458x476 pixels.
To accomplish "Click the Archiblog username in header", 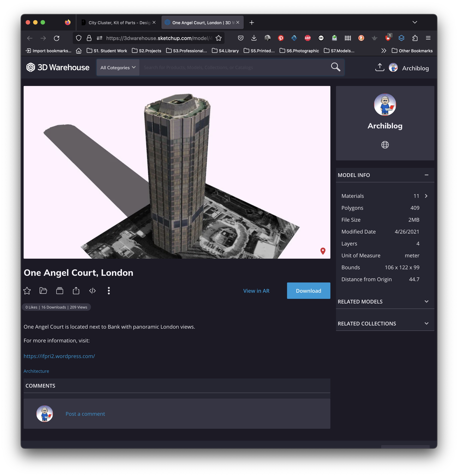I will (x=416, y=68).
